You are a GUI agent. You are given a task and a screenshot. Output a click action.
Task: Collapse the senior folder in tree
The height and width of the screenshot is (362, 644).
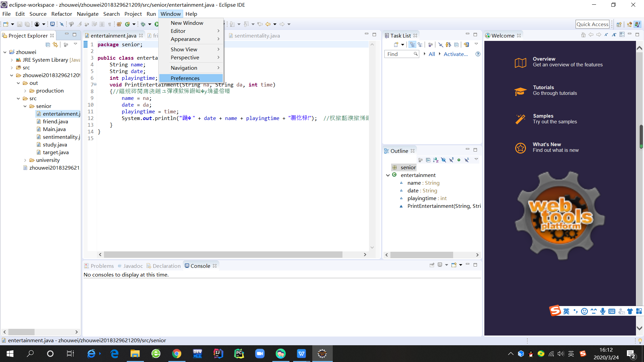[25, 106]
